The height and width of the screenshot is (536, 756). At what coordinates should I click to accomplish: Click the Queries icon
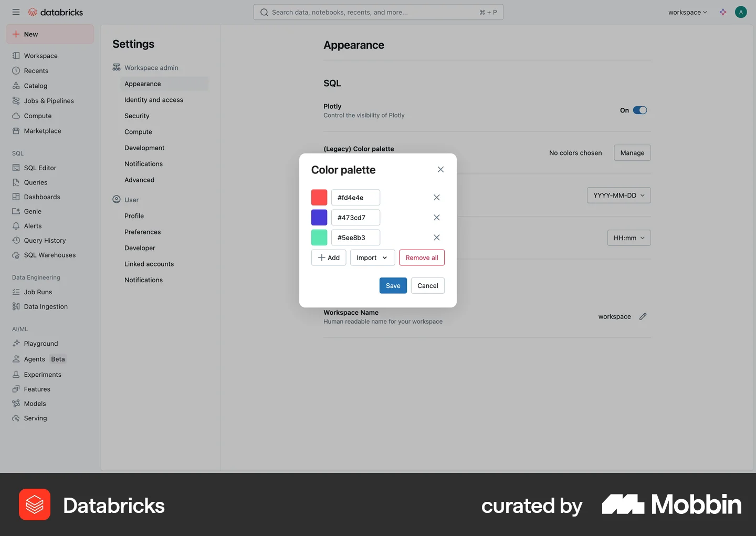[x=16, y=182]
